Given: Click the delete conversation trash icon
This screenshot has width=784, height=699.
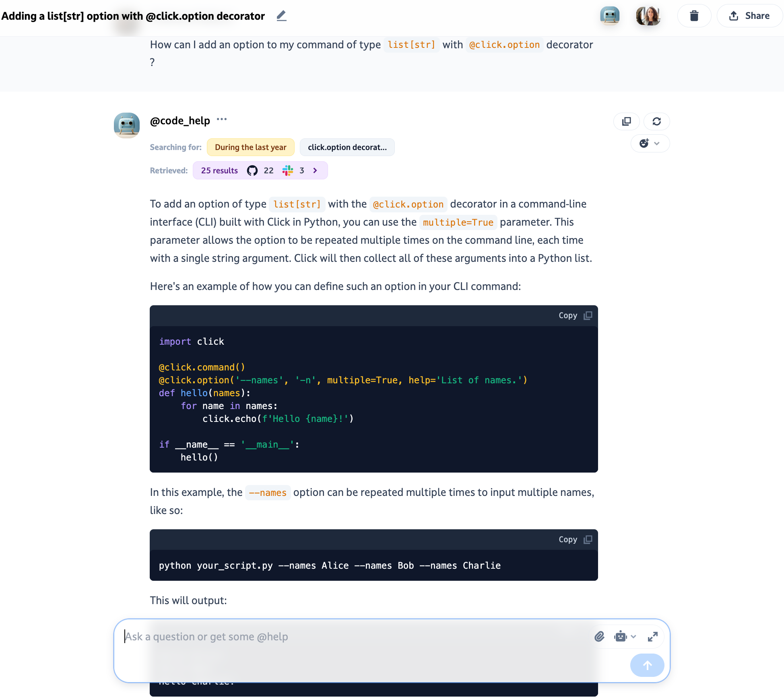Looking at the screenshot, I should click(694, 15).
